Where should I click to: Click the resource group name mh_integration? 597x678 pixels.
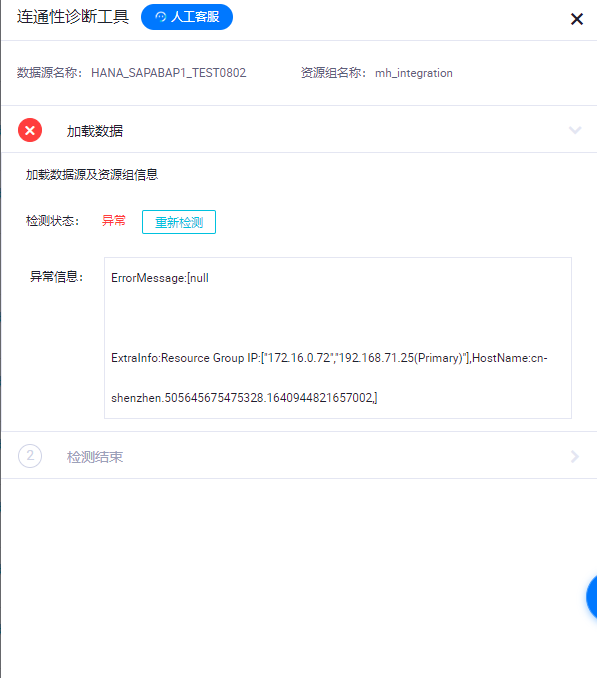point(414,73)
